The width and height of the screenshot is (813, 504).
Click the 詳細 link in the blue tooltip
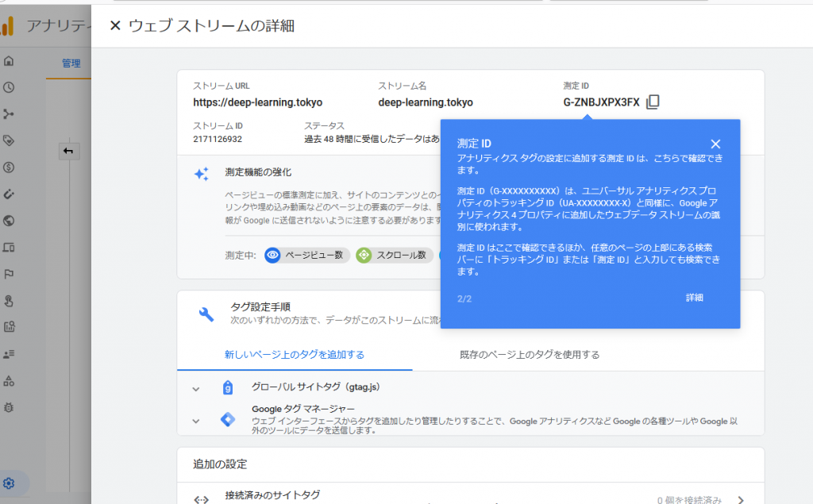[x=694, y=298]
